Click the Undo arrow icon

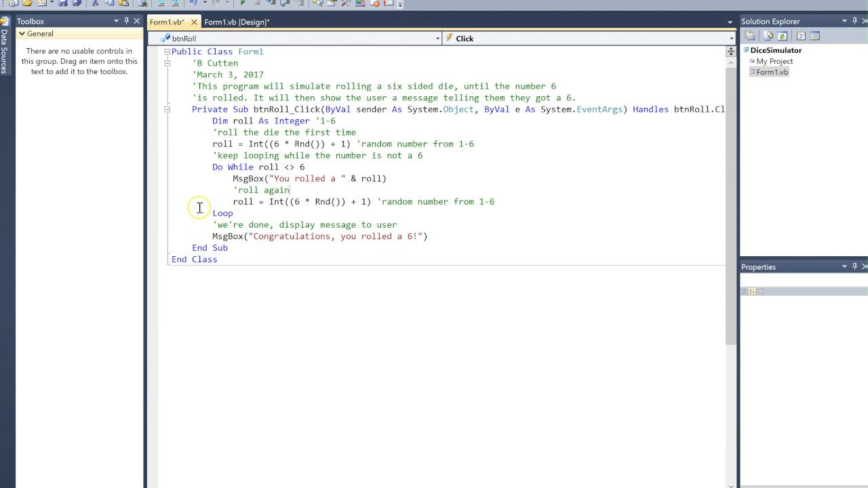(x=193, y=3)
